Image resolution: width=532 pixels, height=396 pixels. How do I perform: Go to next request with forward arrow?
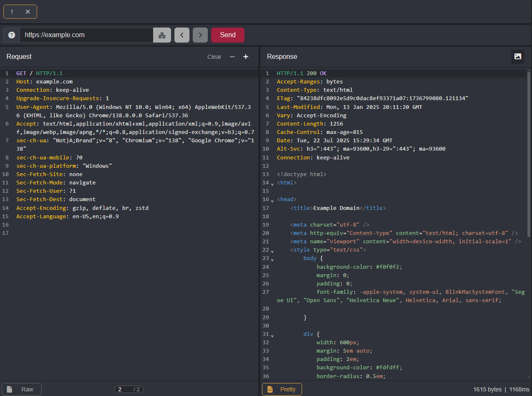click(200, 35)
